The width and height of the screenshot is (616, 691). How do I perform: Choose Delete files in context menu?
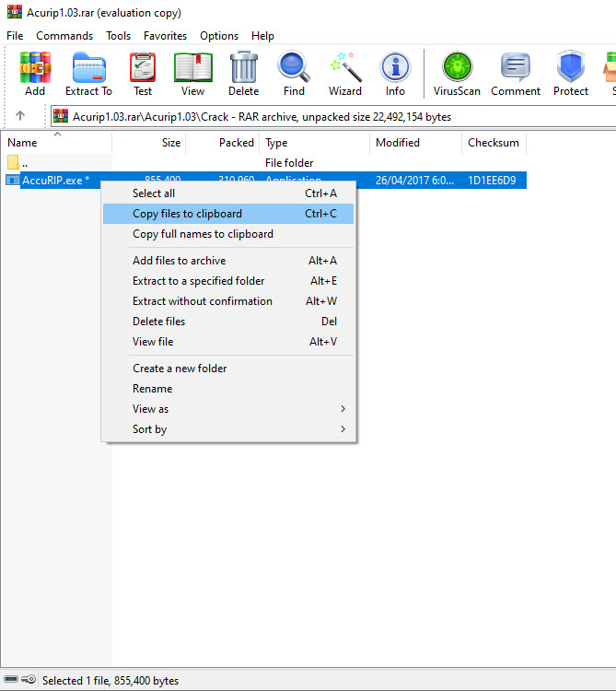228,322
